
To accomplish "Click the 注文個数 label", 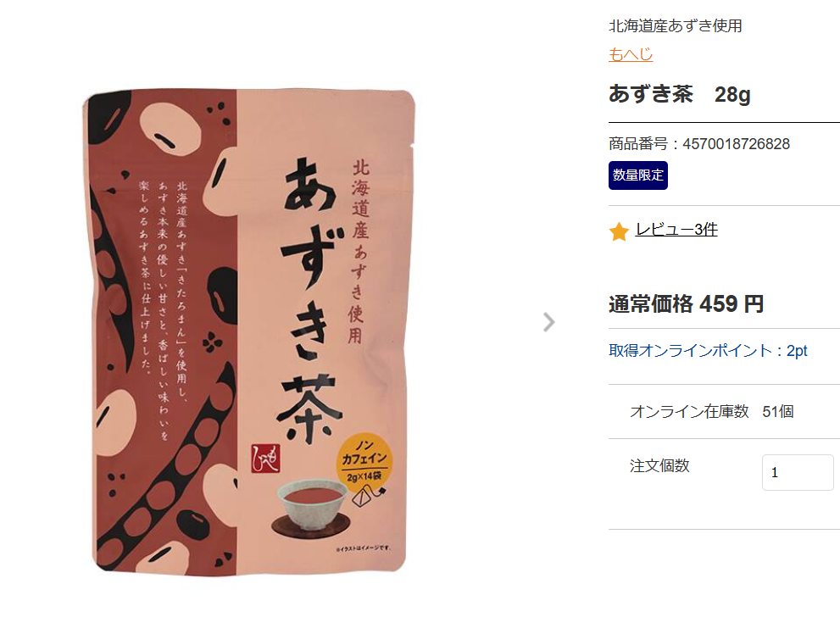I will [x=659, y=466].
